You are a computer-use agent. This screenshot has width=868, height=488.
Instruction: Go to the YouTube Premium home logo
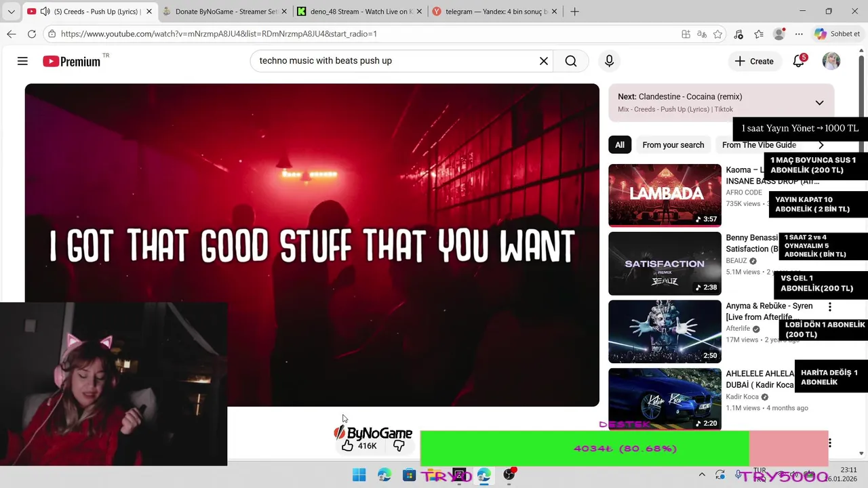pos(72,61)
